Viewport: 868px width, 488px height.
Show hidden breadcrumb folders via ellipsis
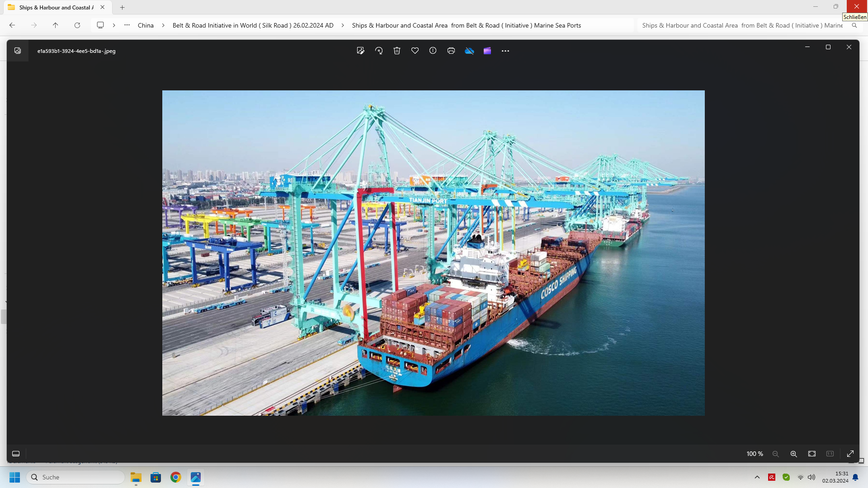pyautogui.click(x=127, y=25)
